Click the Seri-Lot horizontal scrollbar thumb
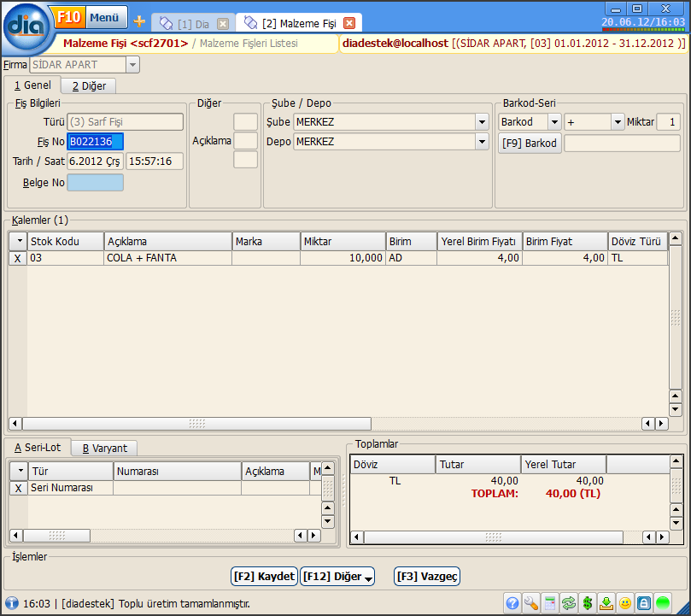 click(57, 536)
